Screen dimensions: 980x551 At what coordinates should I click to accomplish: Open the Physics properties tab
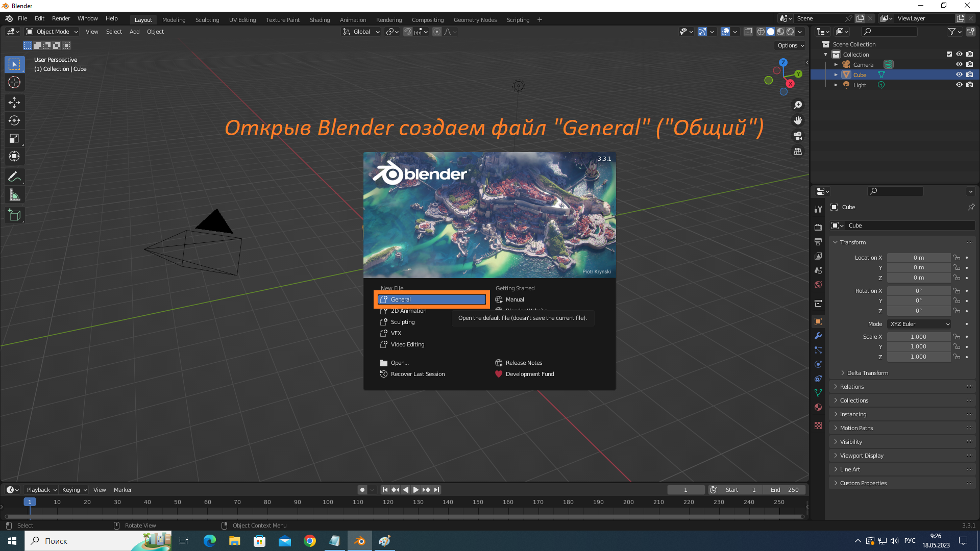click(x=818, y=364)
